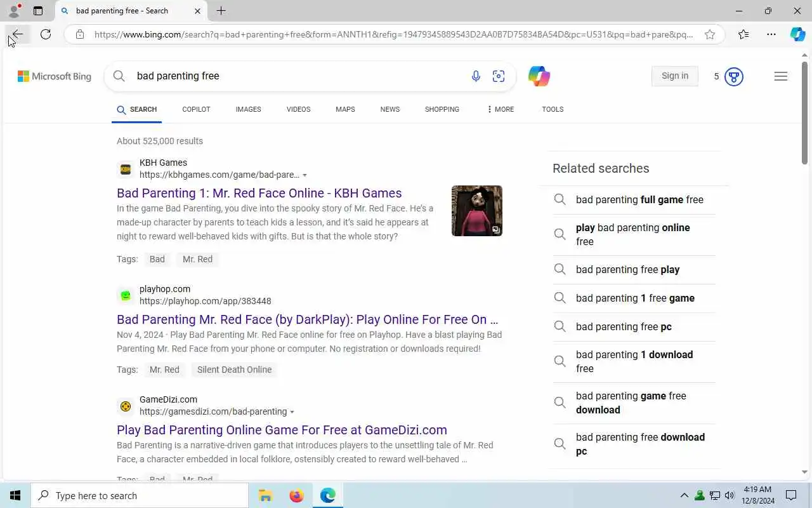Click the playhop.com site favicon
Screen dimensions: 812x508
pyautogui.click(x=126, y=295)
